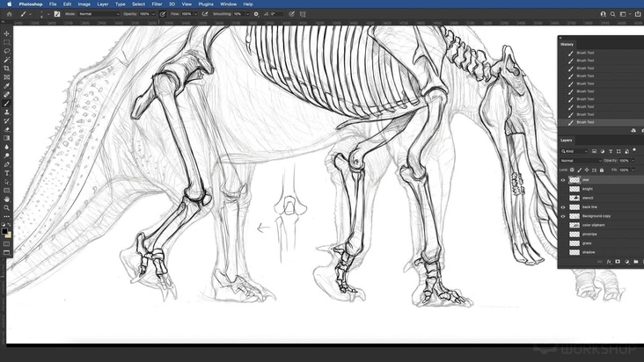Open the Flow value dropdown
This screenshot has height=362, width=644.
[195, 14]
